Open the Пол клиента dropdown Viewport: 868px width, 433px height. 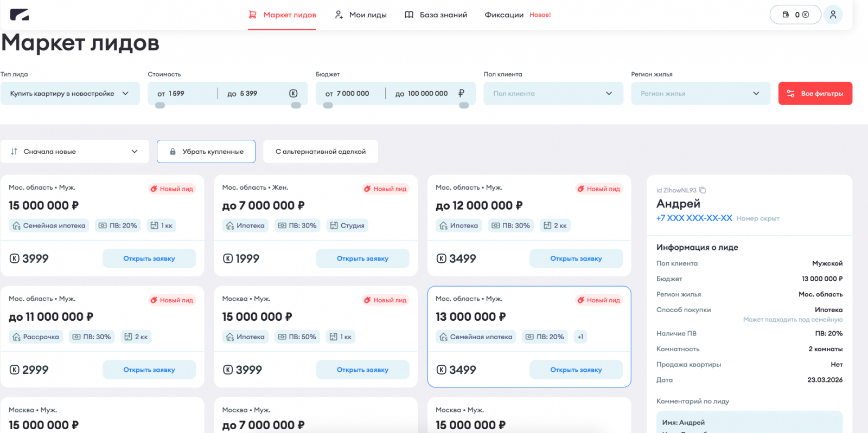[x=553, y=93]
